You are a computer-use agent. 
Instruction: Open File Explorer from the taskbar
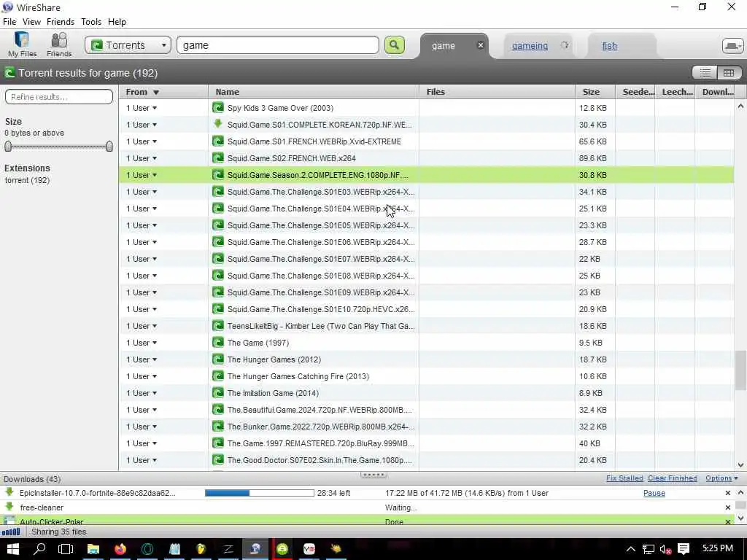click(x=93, y=549)
